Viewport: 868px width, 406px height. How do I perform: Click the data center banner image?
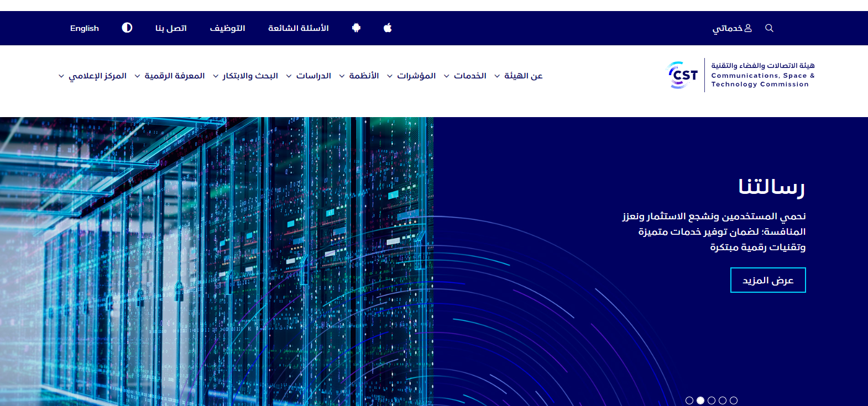[x=216, y=260]
